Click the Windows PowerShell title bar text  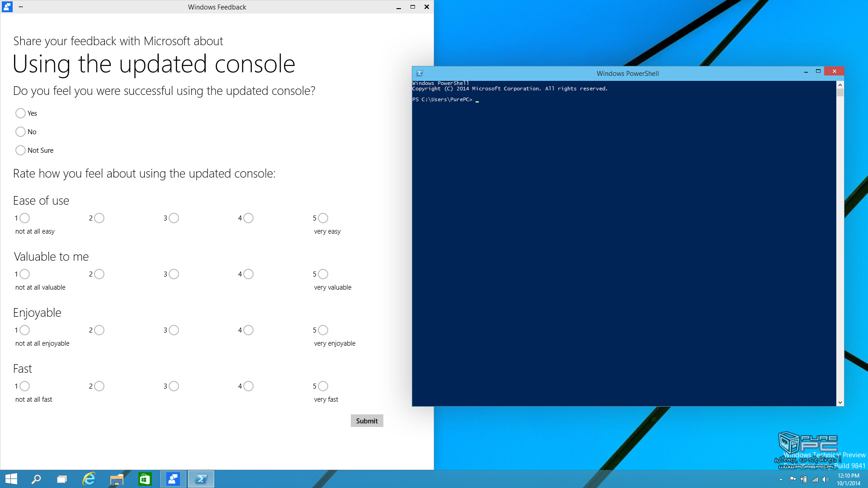point(627,74)
